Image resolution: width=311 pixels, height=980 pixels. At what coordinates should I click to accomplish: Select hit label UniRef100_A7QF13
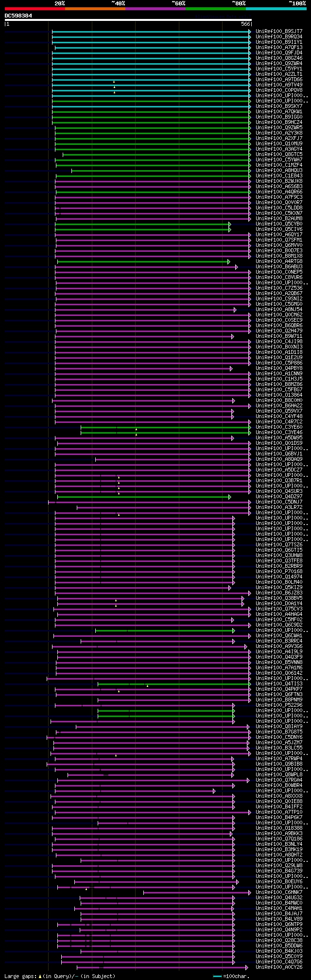[279, 48]
